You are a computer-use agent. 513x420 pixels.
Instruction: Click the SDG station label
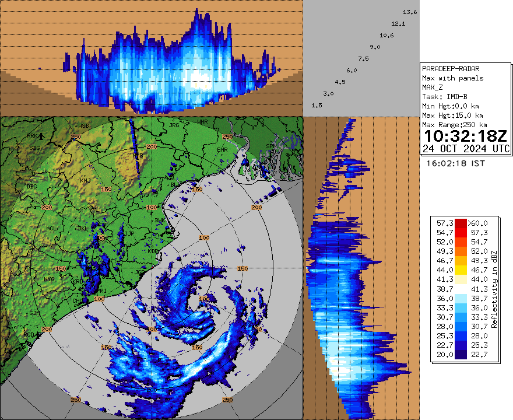coord(34,148)
